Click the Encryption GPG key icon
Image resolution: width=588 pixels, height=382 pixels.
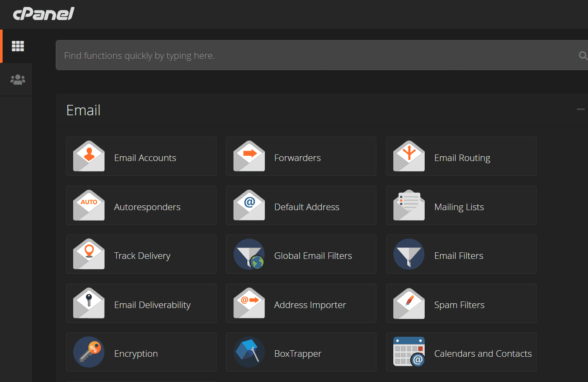(x=89, y=352)
